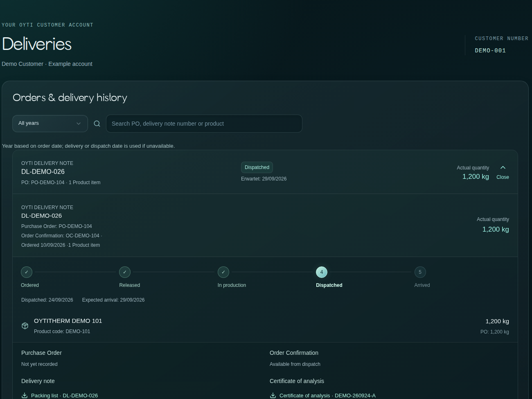532x399 pixels.
Task: Click the download icon beside Certificate of analysis
Action: click(273, 395)
